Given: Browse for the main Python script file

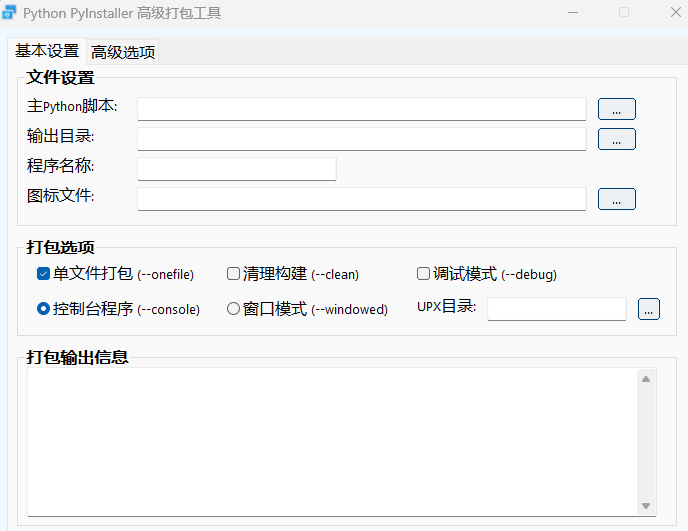Looking at the screenshot, I should [x=616, y=109].
